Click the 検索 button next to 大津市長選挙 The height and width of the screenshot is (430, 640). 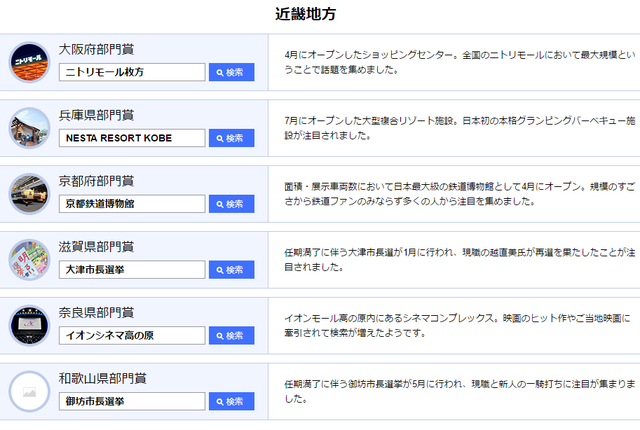click(231, 270)
